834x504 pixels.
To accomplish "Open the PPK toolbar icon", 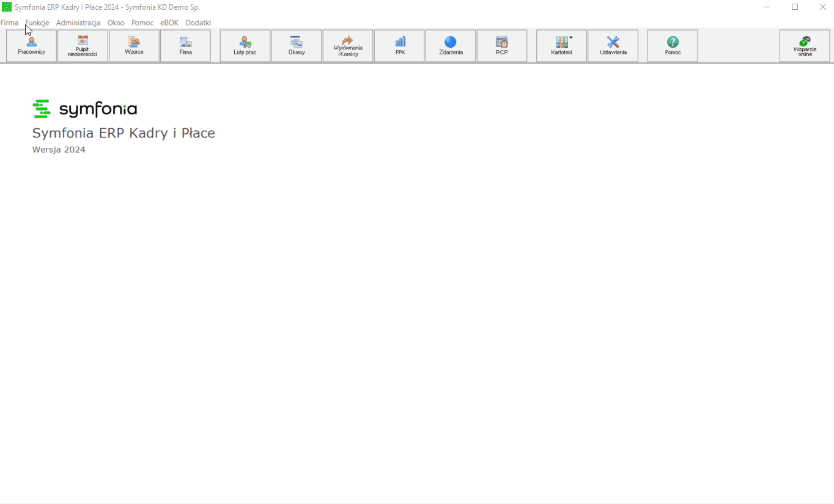I will pos(399,46).
